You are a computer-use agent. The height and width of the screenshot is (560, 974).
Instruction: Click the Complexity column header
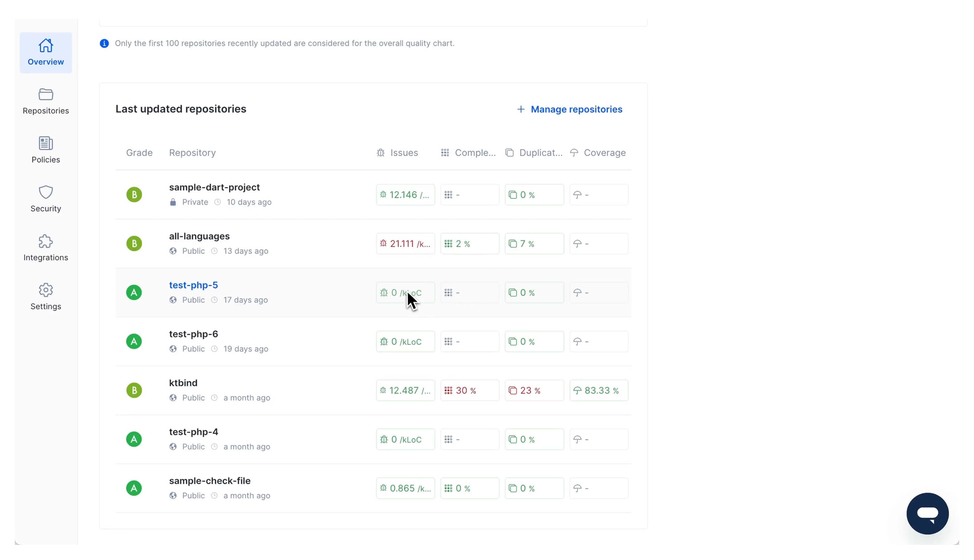tap(468, 153)
